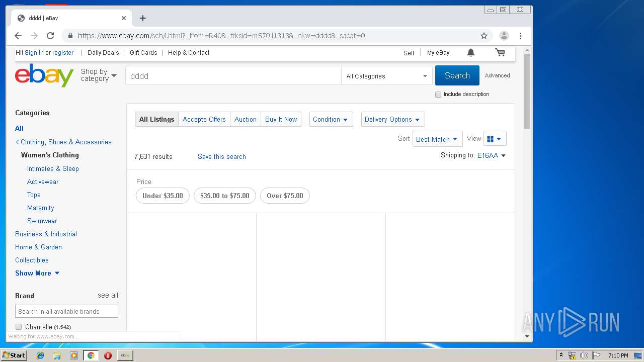Click the register link

pyautogui.click(x=63, y=52)
